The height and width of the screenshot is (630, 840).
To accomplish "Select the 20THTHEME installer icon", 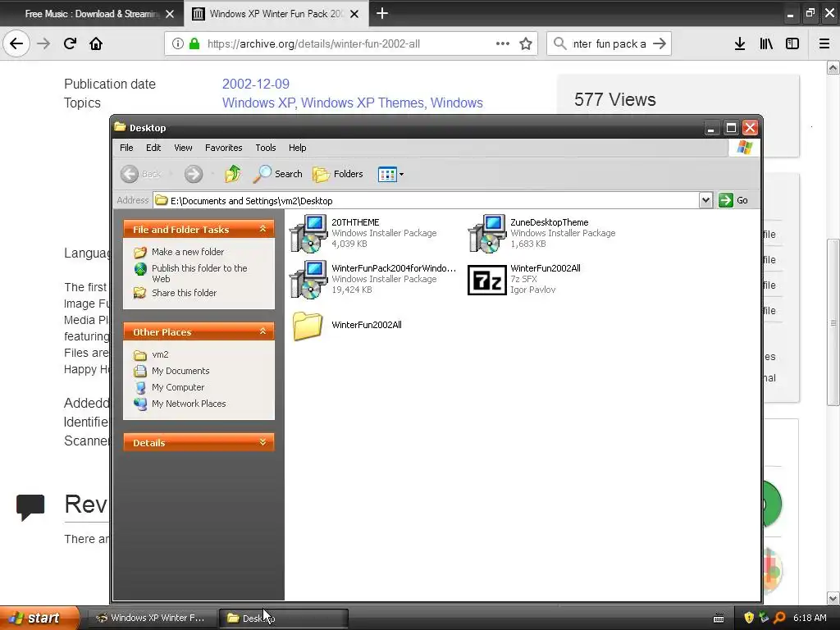I will click(x=308, y=234).
